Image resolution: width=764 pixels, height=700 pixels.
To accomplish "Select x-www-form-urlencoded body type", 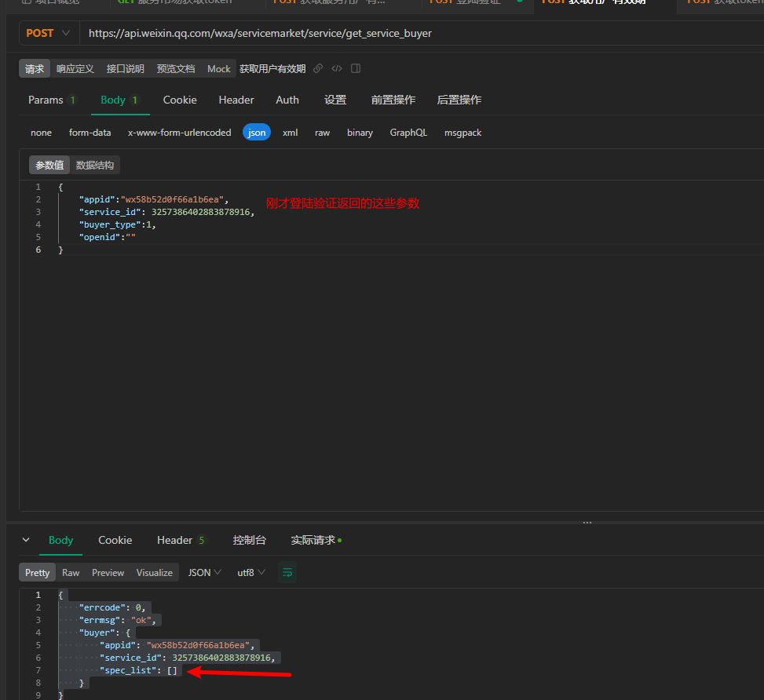I will tap(179, 133).
